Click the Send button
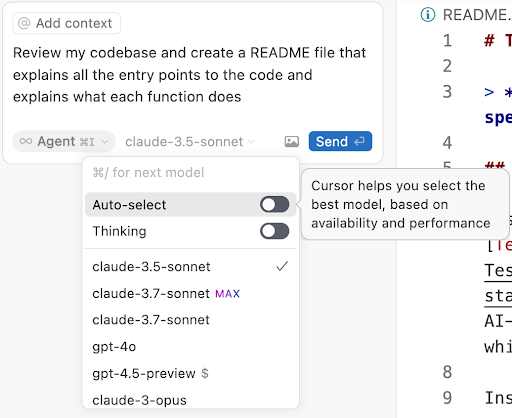 340,141
